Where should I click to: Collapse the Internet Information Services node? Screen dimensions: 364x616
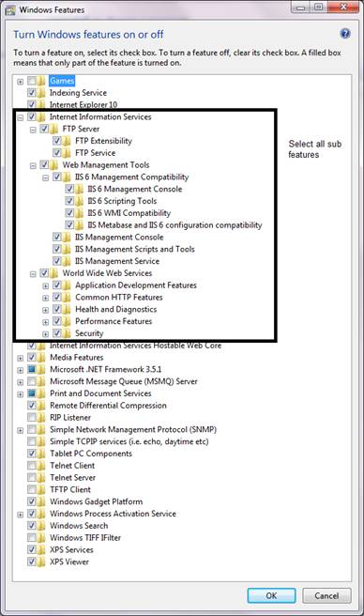pos(20,117)
